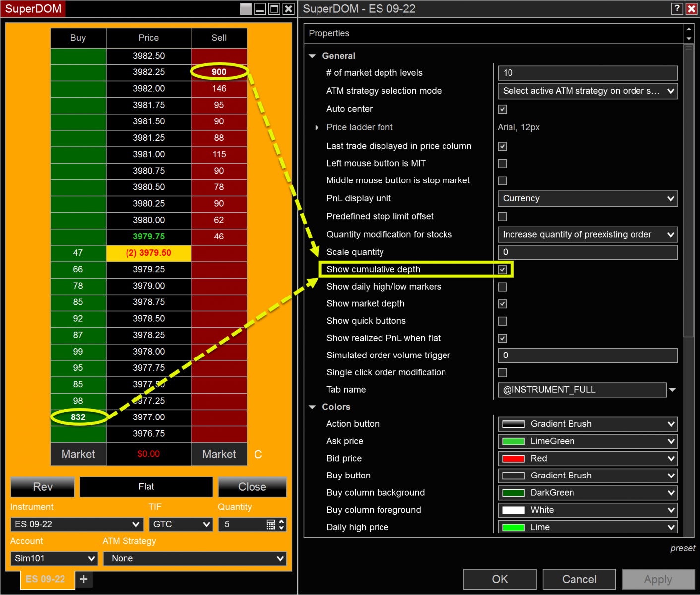Click the scrollbar up arrow in the Properties panel
This screenshot has height=595, width=700.
click(x=689, y=28)
